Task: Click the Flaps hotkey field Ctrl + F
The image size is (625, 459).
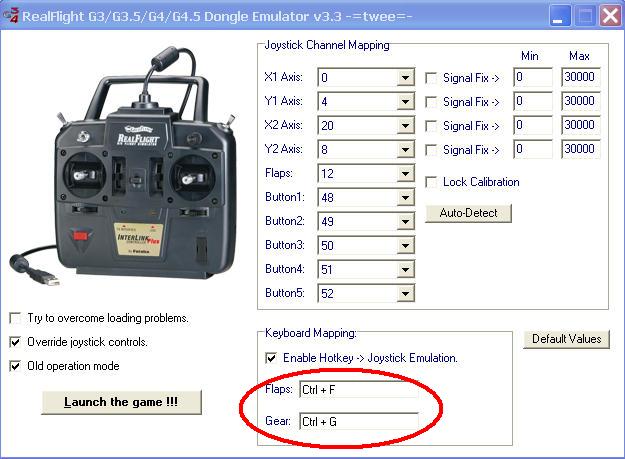Action: pos(359,389)
